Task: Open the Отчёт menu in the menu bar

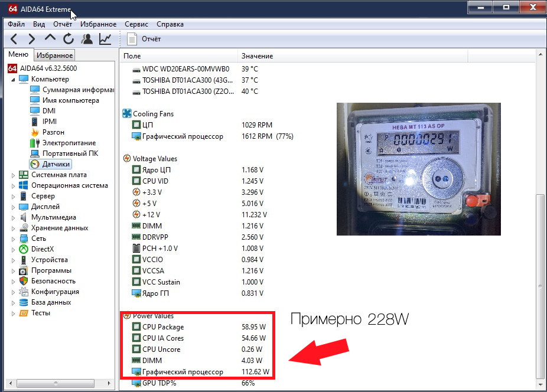Action: (63, 24)
